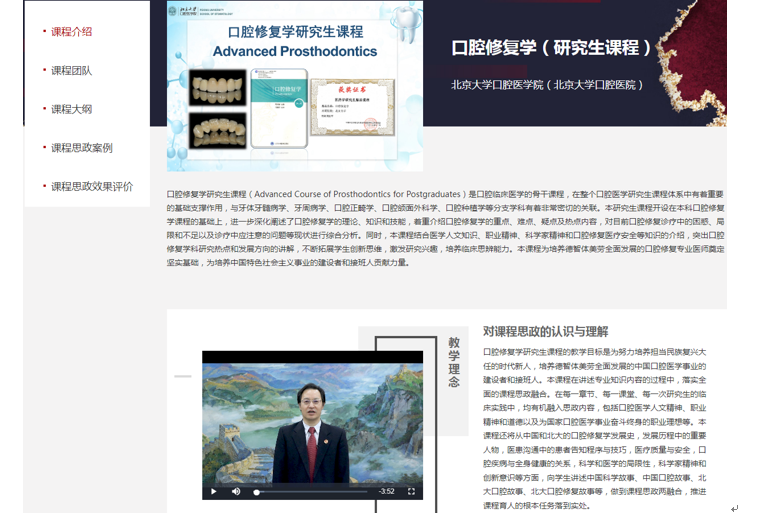Open the 课程团队 sidebar item
Viewport: 766px width, 516px height.
pyautogui.click(x=71, y=70)
